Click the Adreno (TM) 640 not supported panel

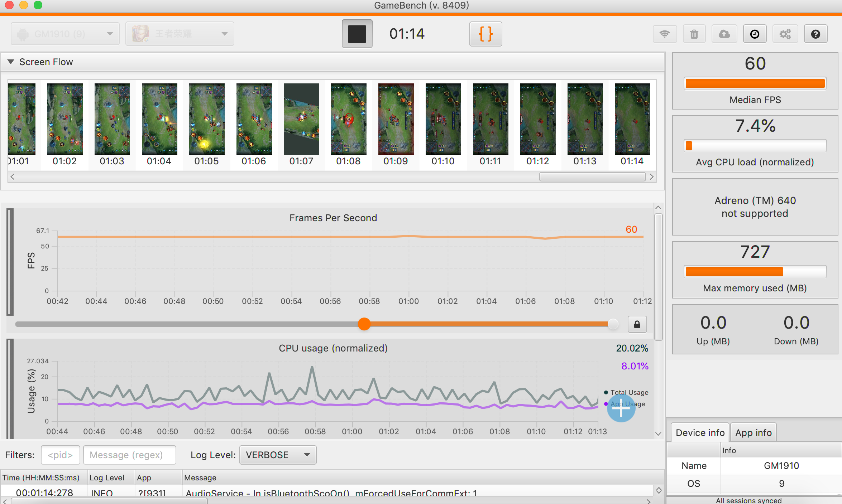coord(755,207)
